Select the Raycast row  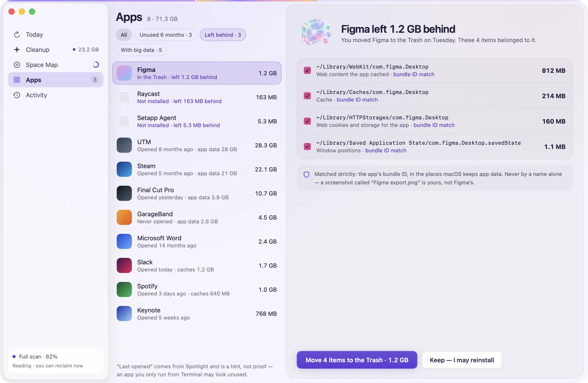(x=197, y=97)
